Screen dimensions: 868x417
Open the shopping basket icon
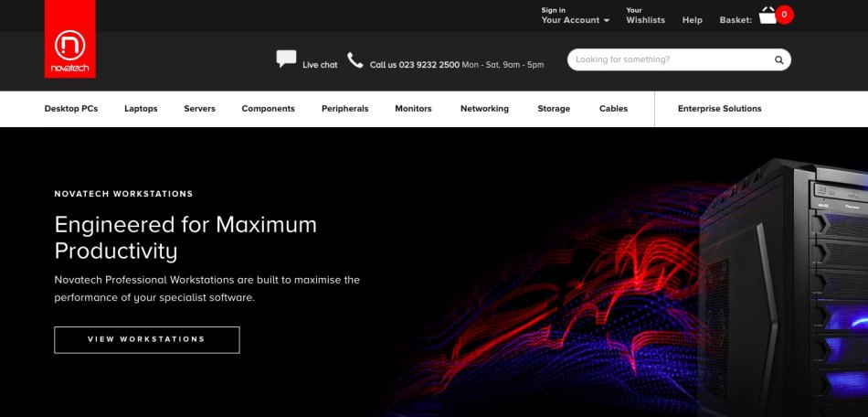767,16
